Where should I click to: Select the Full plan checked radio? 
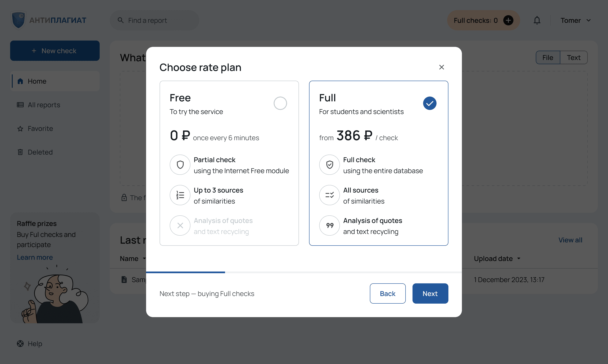430,103
